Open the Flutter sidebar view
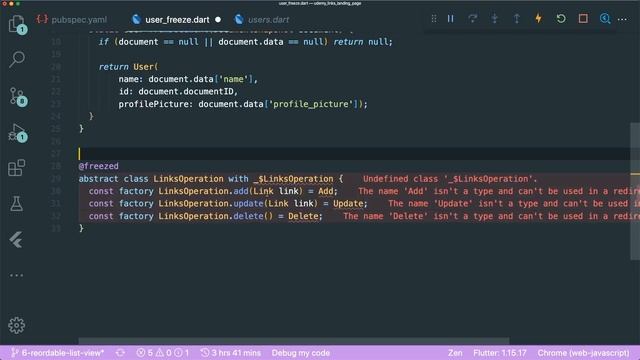Viewport: 640px width, 360px height. [16, 240]
